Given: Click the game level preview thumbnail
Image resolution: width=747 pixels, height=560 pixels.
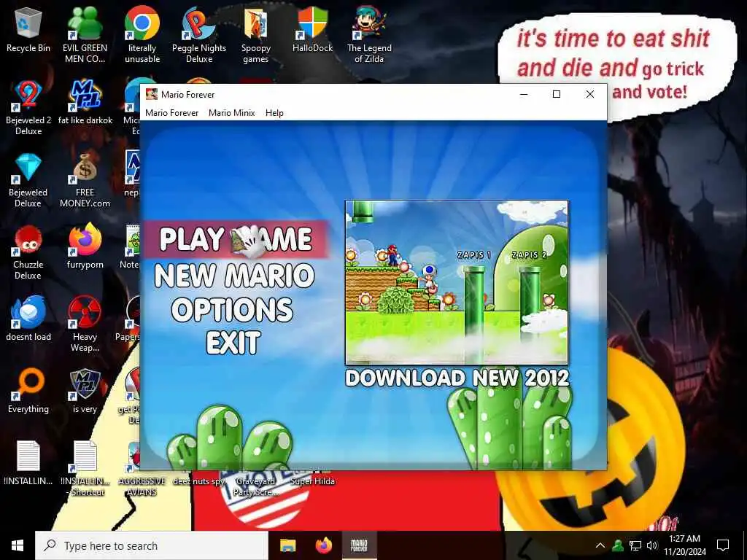Looking at the screenshot, I should (457, 282).
